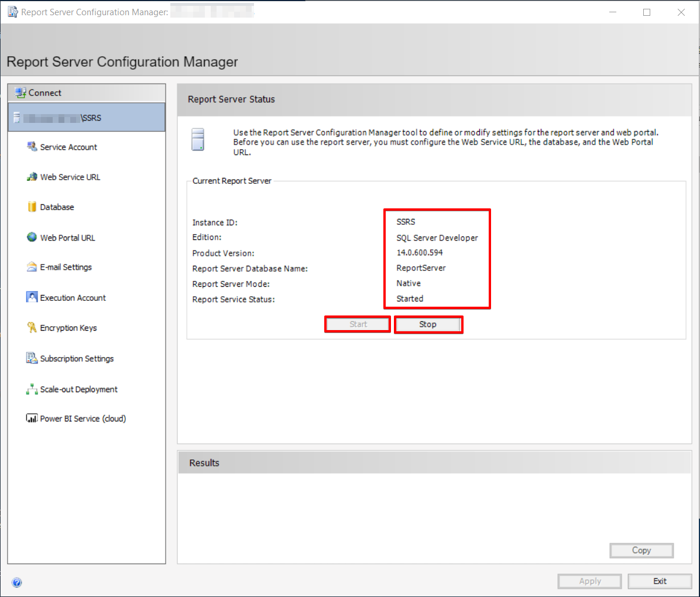Image resolution: width=700 pixels, height=597 pixels.
Task: Click the Apply button at bottom
Action: [x=589, y=581]
